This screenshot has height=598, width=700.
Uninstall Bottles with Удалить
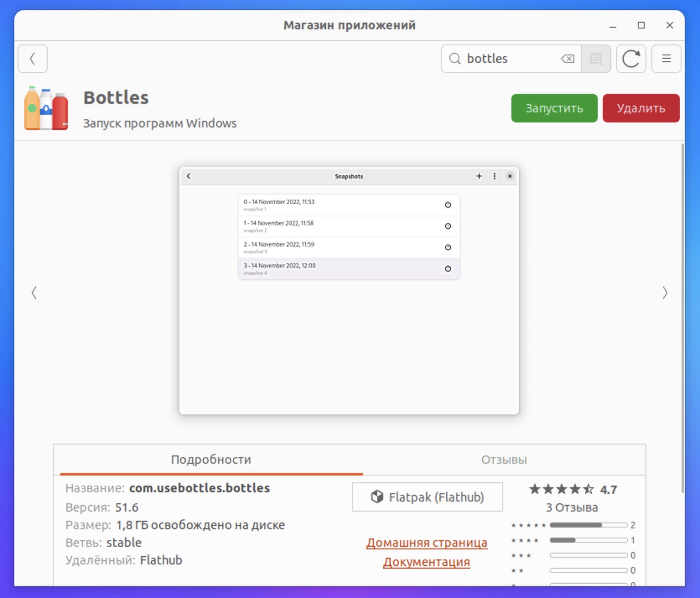click(641, 108)
